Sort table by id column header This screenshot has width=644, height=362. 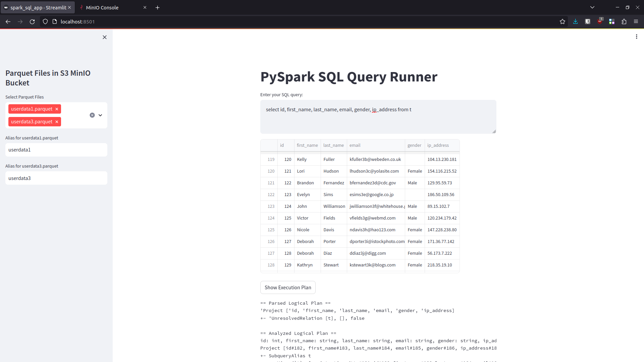tap(286, 145)
